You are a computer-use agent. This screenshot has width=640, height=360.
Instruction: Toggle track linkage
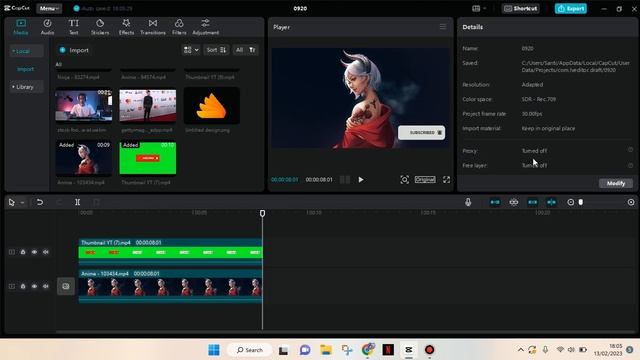[532, 202]
